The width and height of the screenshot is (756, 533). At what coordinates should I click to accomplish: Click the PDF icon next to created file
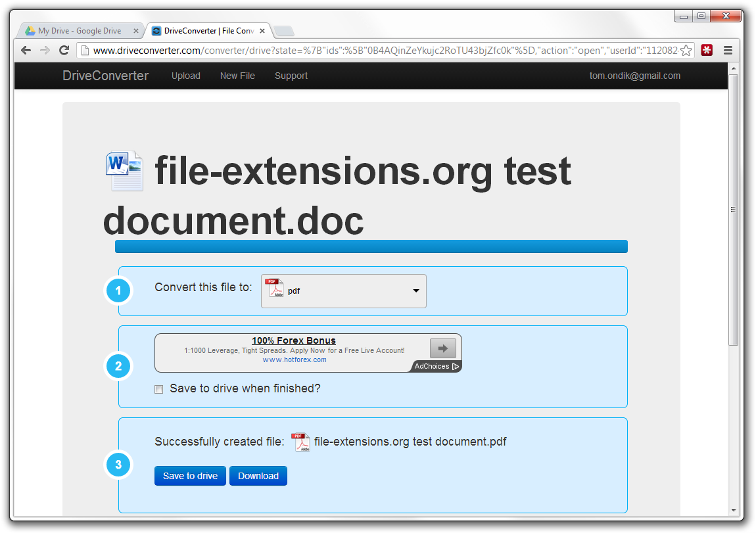click(301, 442)
